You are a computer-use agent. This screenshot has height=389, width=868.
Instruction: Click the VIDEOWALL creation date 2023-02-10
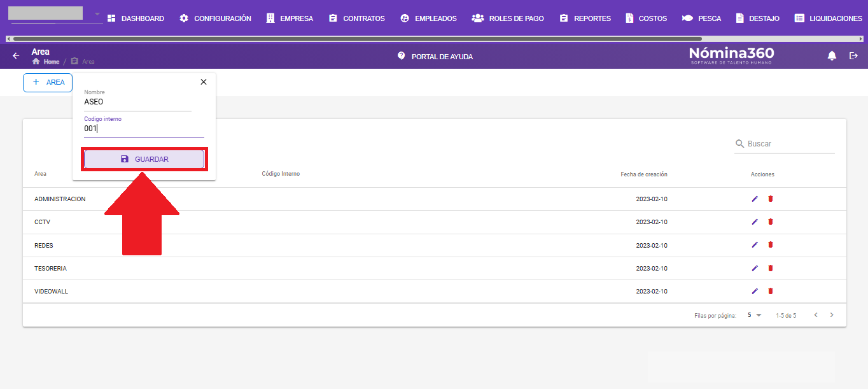click(652, 292)
